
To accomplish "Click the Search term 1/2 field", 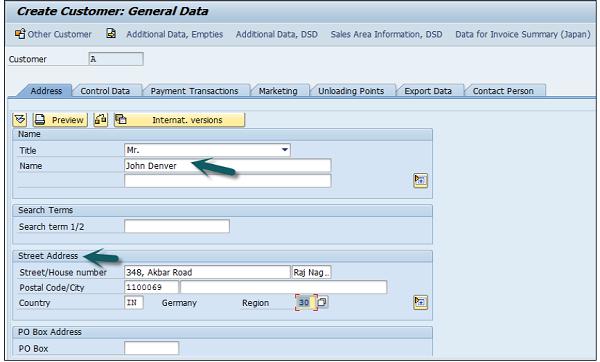I will coord(177,226).
